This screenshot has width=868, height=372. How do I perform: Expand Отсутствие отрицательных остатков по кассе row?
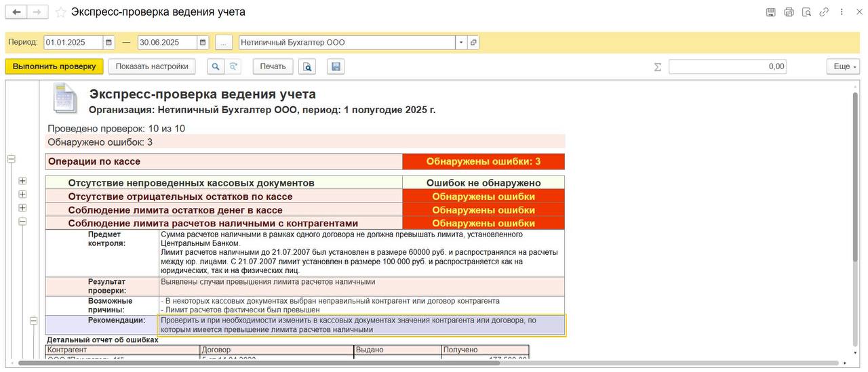22,194
